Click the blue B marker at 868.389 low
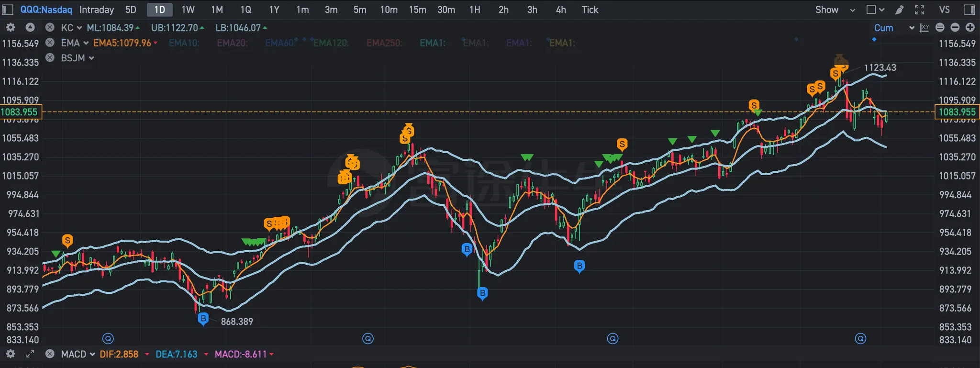Image resolution: width=980 pixels, height=368 pixels. click(x=203, y=318)
